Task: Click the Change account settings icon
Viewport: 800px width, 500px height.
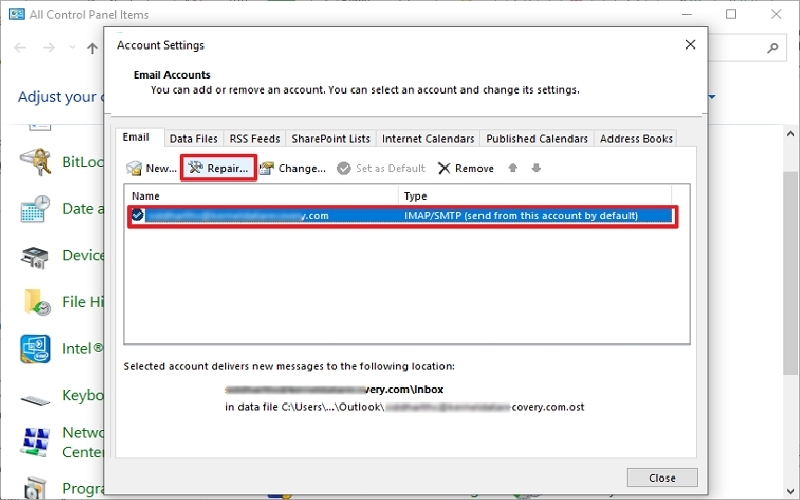Action: (x=267, y=169)
